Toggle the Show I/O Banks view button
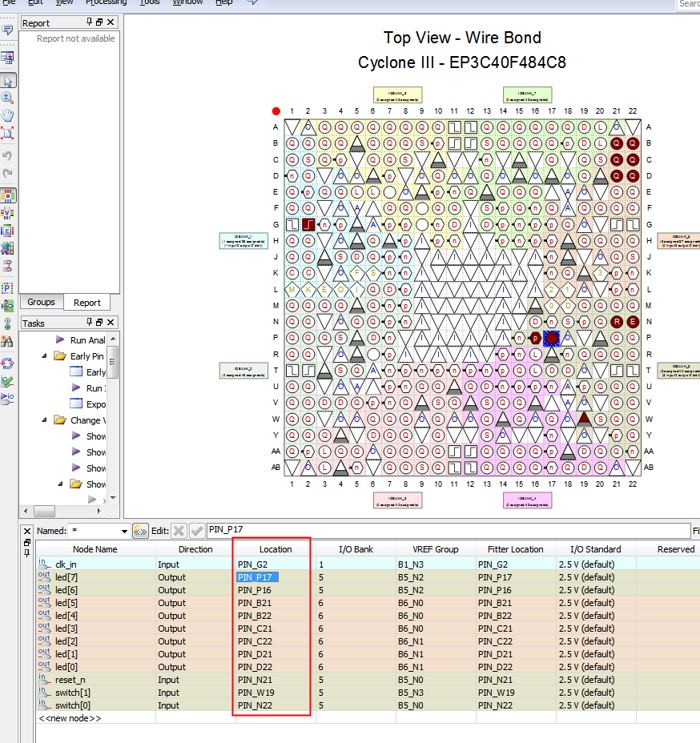This screenshot has width=700, height=743. pyautogui.click(x=8, y=195)
